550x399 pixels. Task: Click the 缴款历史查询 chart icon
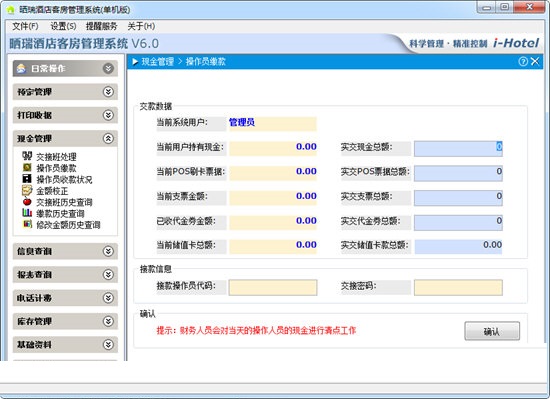tap(27, 213)
